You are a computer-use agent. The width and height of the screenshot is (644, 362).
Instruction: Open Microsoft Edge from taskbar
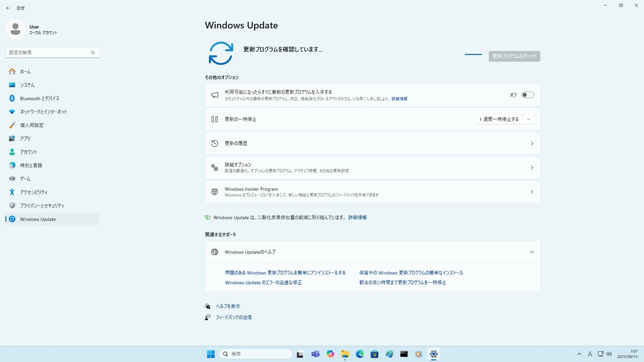360,354
